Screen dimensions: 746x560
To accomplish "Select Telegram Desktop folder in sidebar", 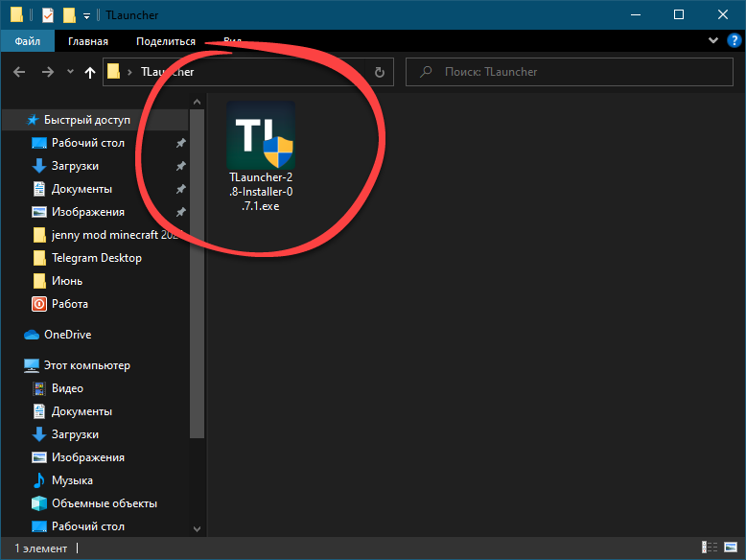I will point(96,258).
